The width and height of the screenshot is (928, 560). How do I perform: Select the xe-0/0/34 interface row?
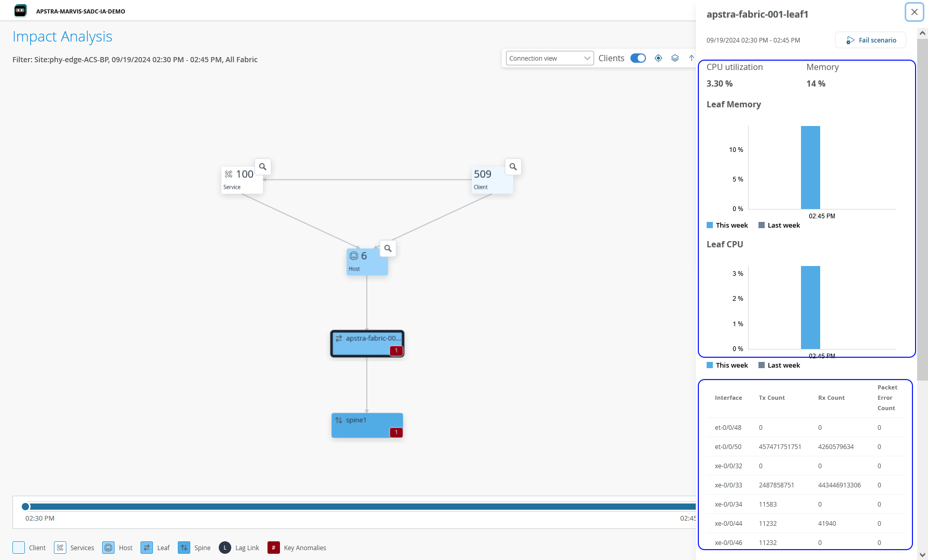(807, 505)
